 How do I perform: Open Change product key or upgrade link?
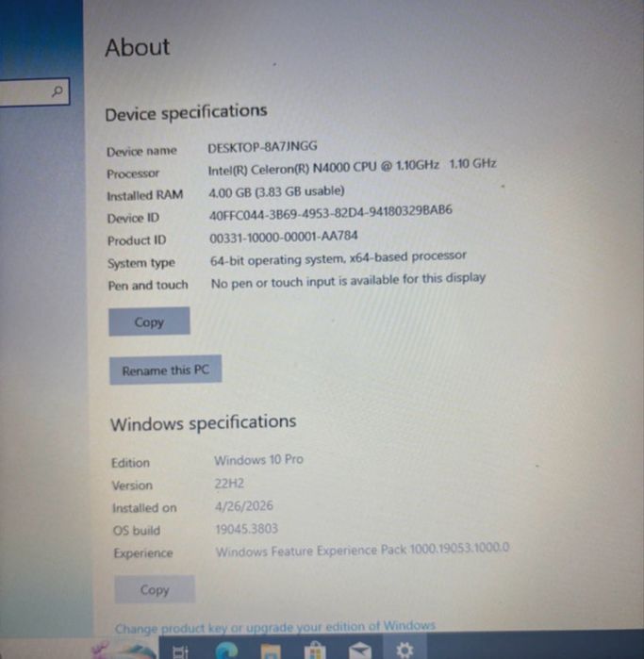pyautogui.click(x=275, y=627)
